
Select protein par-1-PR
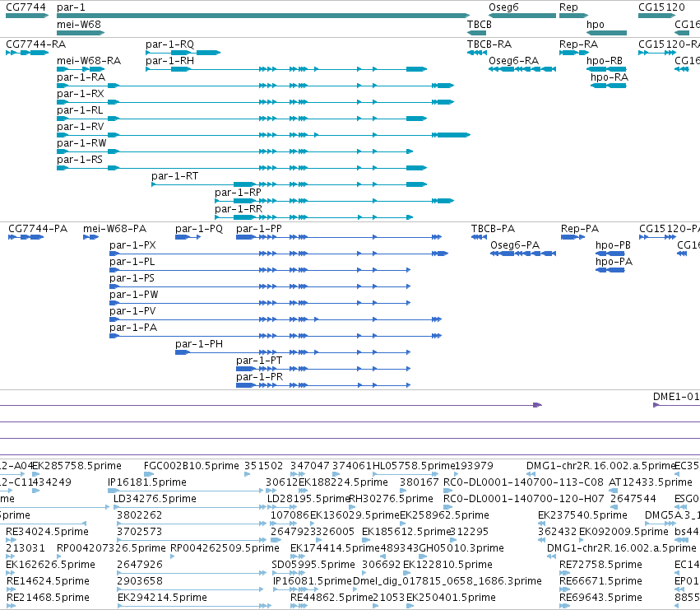coord(259,377)
